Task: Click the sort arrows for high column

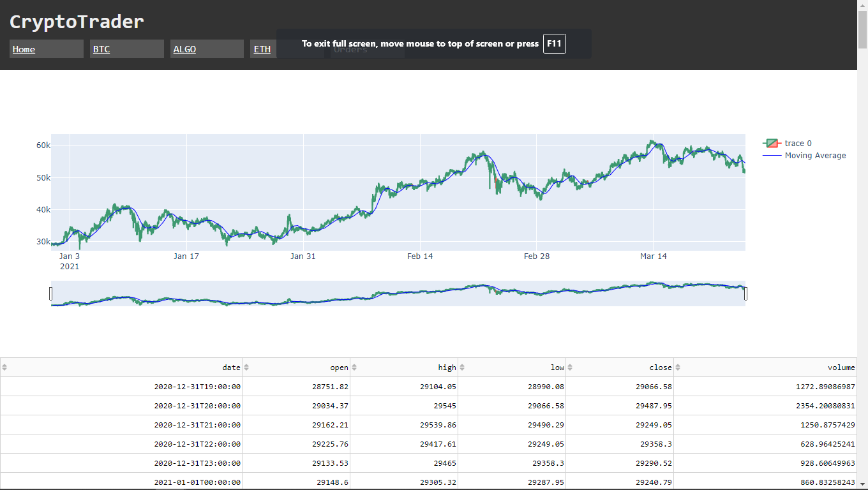Action: pos(355,367)
